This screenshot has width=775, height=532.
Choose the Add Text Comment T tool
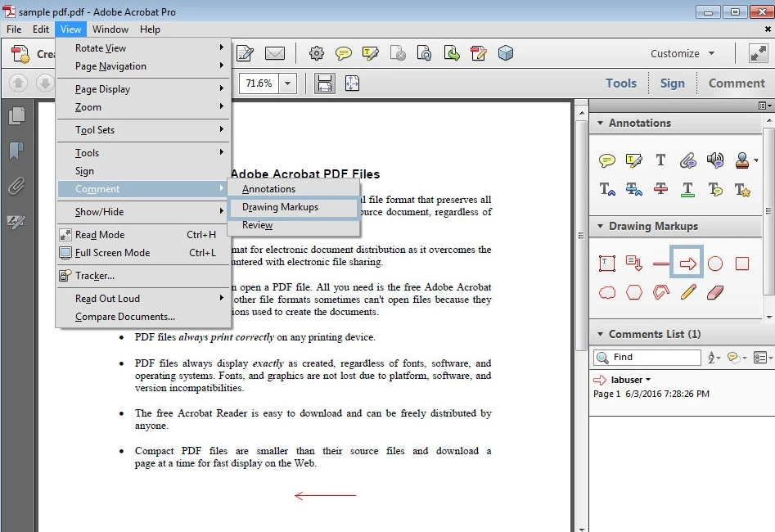660,160
